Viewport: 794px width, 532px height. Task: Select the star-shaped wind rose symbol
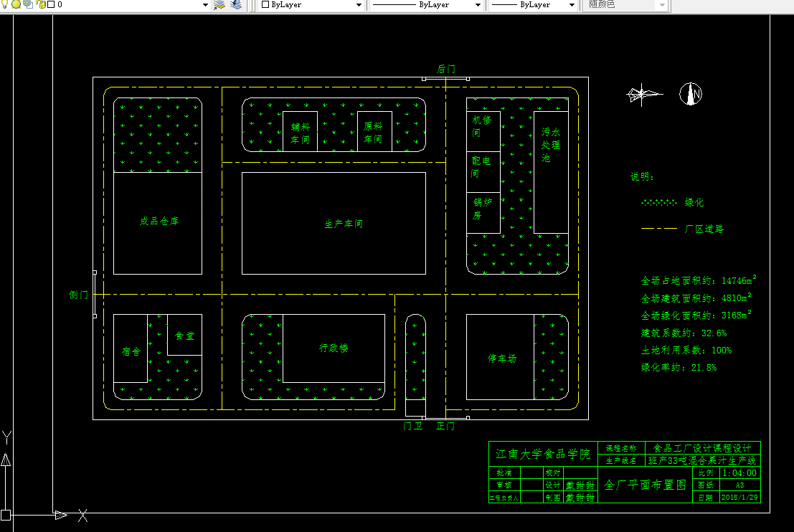[x=643, y=94]
